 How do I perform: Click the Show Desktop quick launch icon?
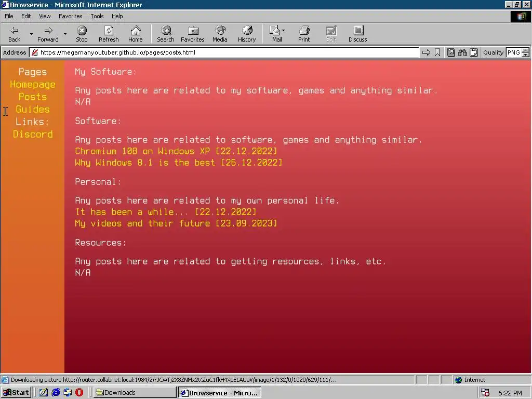44,393
